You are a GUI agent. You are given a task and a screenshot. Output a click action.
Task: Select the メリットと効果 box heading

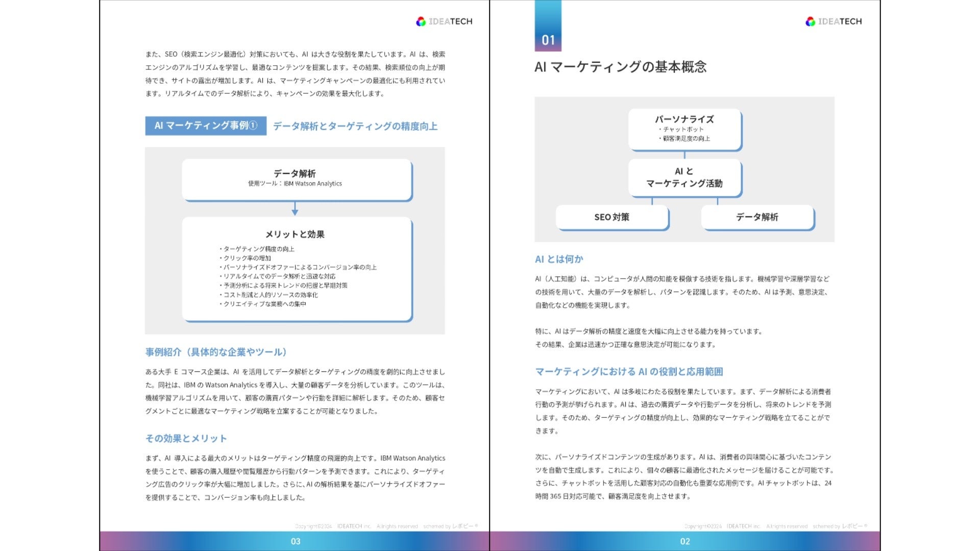(295, 234)
